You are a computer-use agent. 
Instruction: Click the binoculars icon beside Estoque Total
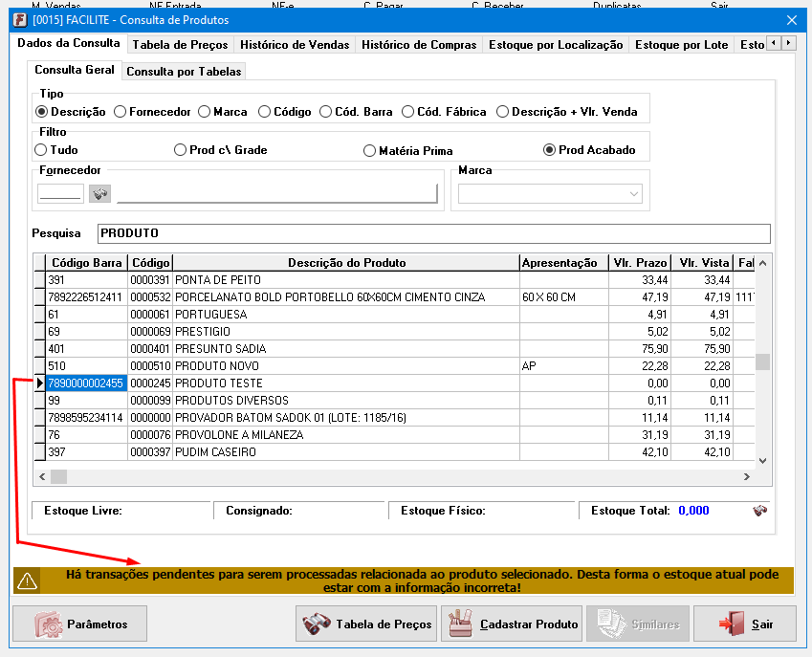pos(759,511)
